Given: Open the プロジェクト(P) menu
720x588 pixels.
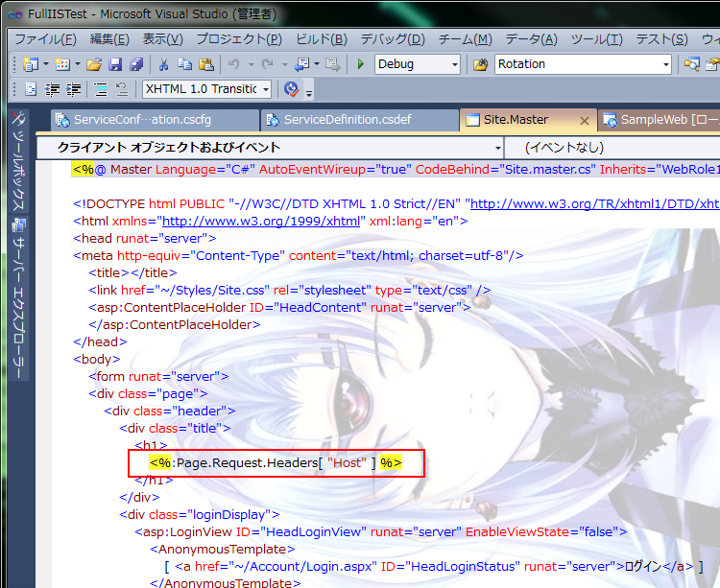Looking at the screenshot, I should (239, 39).
